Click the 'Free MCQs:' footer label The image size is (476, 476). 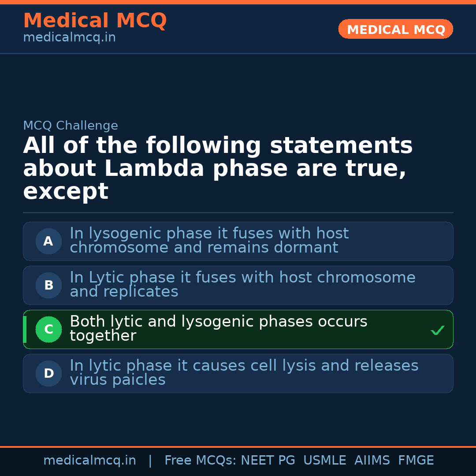click(201, 461)
